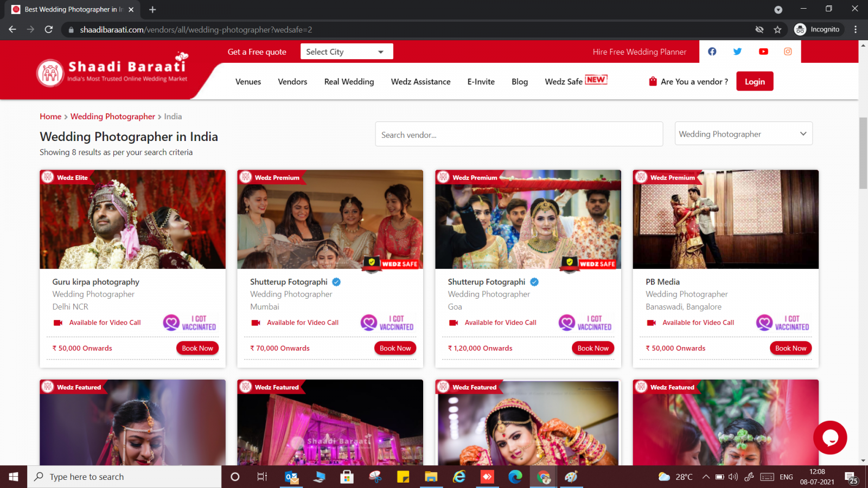Click verified badge on Shutterup Fotographi Goa
Image resolution: width=868 pixels, height=488 pixels.
point(534,282)
